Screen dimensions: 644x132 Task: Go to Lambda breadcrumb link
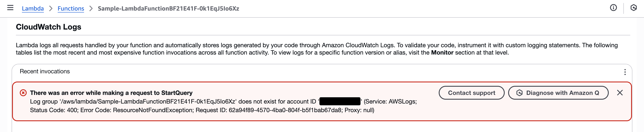point(33,9)
